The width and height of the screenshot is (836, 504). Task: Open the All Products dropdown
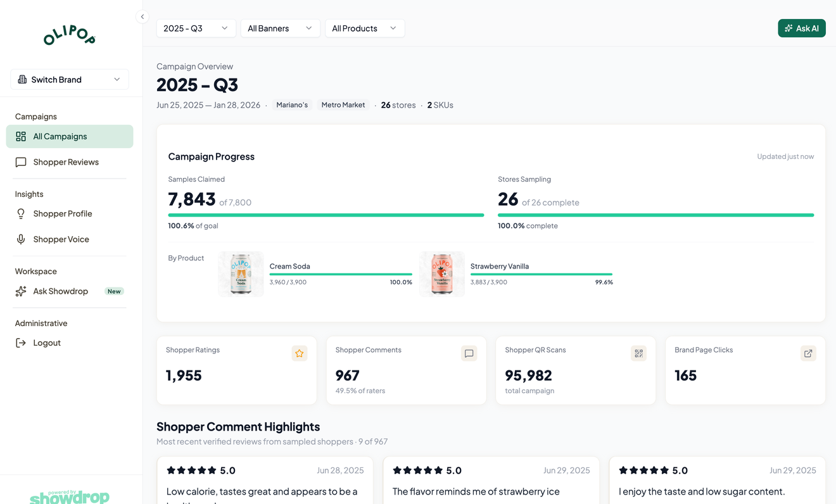[365, 28]
